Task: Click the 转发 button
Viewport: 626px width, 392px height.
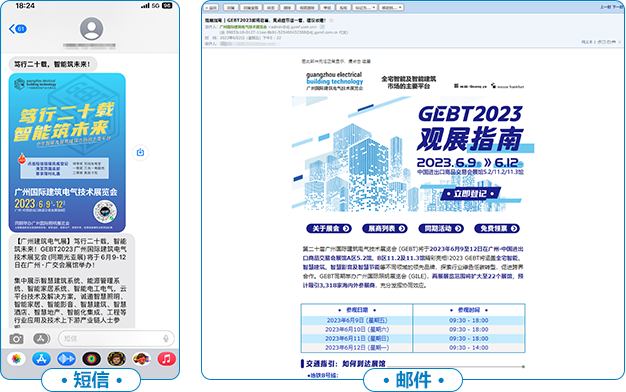Action: pos(271,8)
